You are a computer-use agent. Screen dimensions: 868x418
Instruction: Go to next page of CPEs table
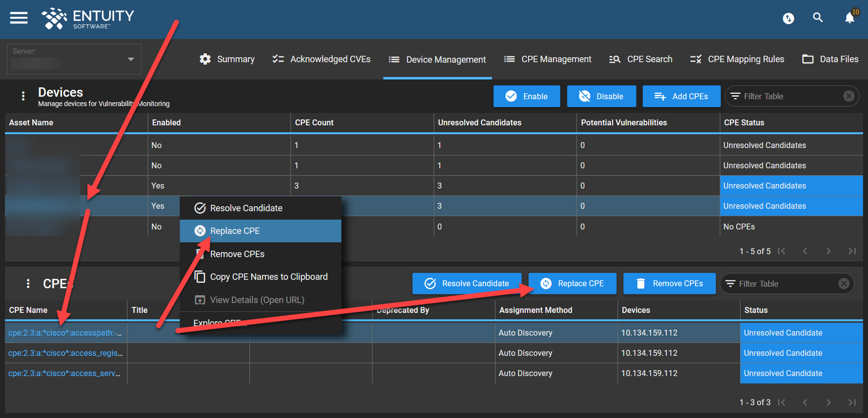pyautogui.click(x=828, y=402)
